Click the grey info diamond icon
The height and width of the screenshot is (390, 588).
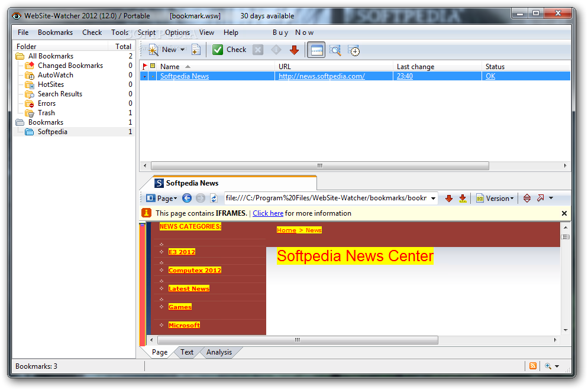[276, 50]
